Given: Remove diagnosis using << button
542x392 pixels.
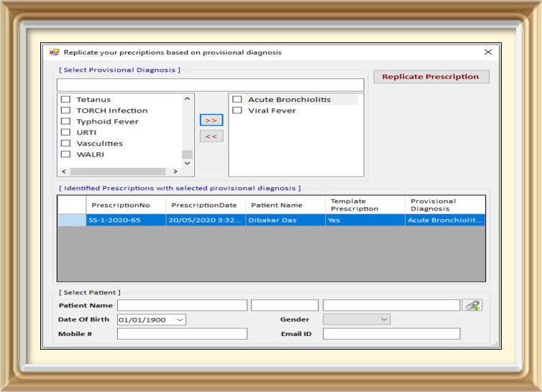Looking at the screenshot, I should tap(211, 136).
